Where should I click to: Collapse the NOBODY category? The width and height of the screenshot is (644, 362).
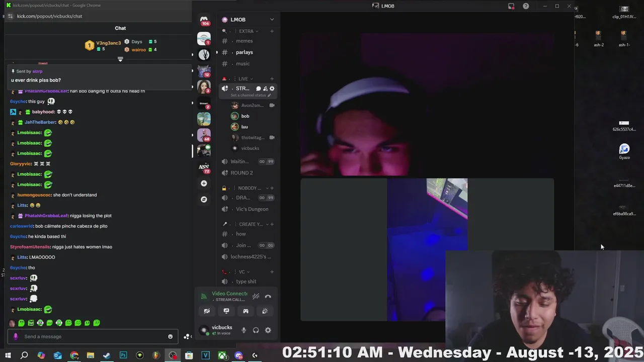click(x=250, y=188)
